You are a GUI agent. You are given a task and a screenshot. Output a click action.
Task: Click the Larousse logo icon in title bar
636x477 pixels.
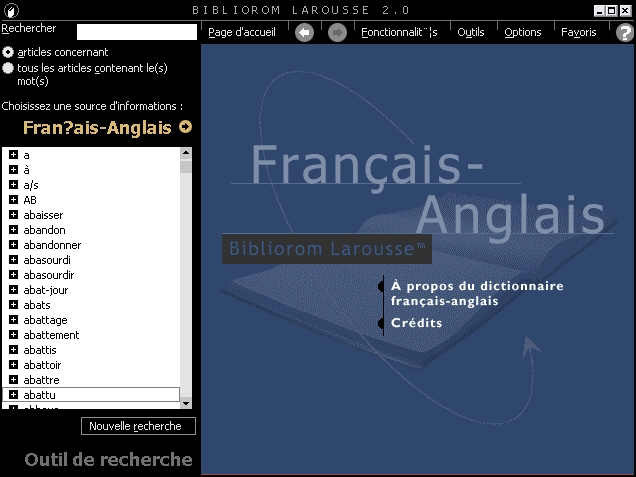pos(11,10)
